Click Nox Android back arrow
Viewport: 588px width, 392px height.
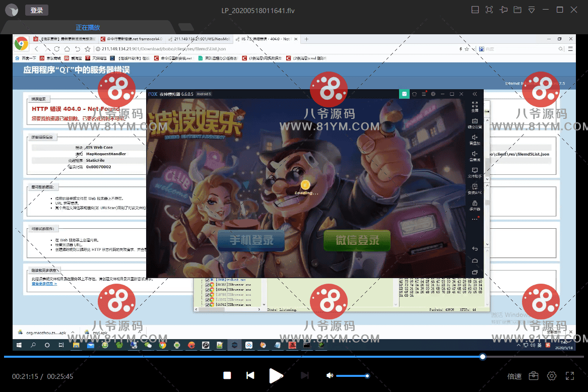pyautogui.click(x=475, y=249)
